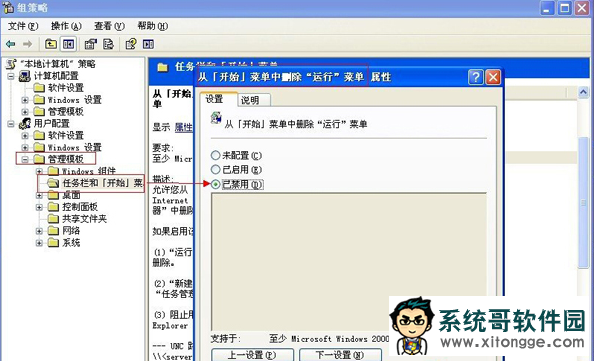Select the 已禁用(D) radio button
This screenshot has height=361, width=594.
215,184
